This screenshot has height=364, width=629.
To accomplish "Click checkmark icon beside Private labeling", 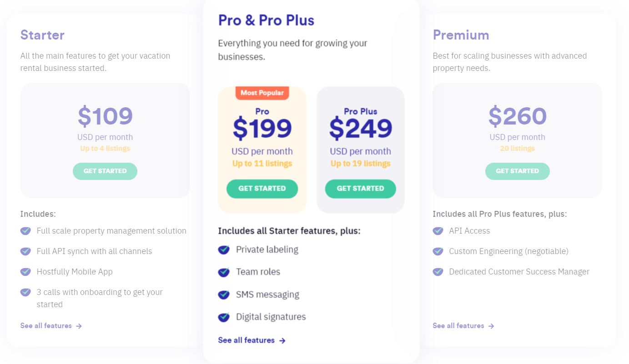I will pos(223,249).
